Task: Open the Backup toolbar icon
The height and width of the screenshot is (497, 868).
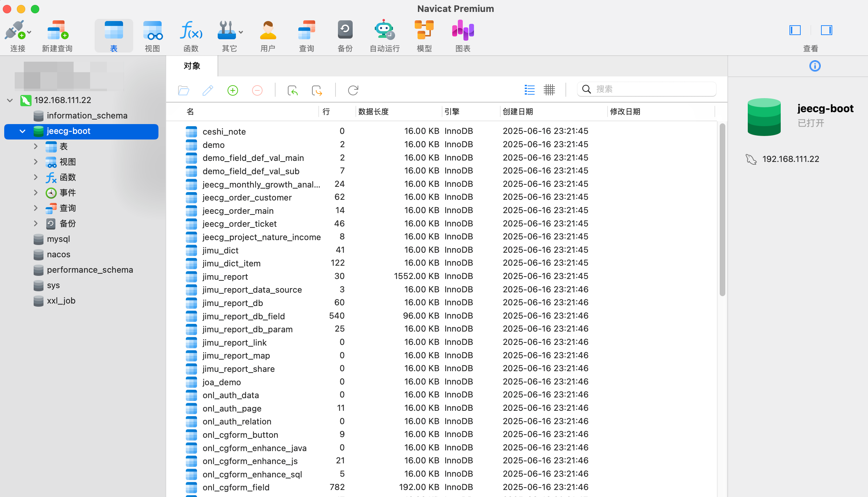Action: click(x=345, y=31)
